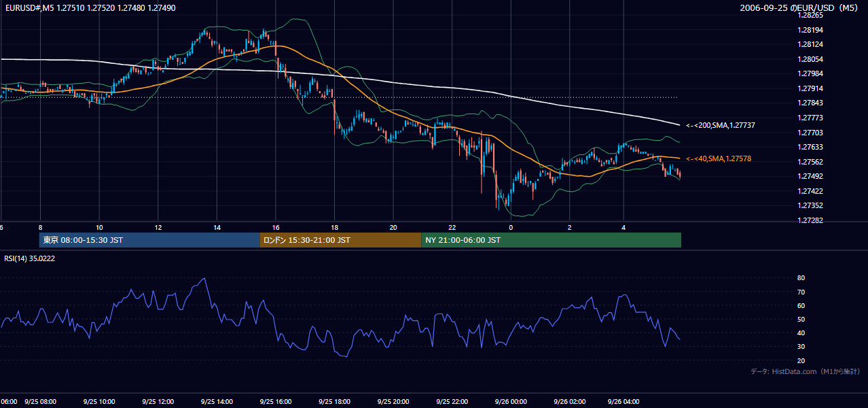This screenshot has height=408, width=868.
Task: Click price level 1.27843 on the axis
Action: point(810,103)
